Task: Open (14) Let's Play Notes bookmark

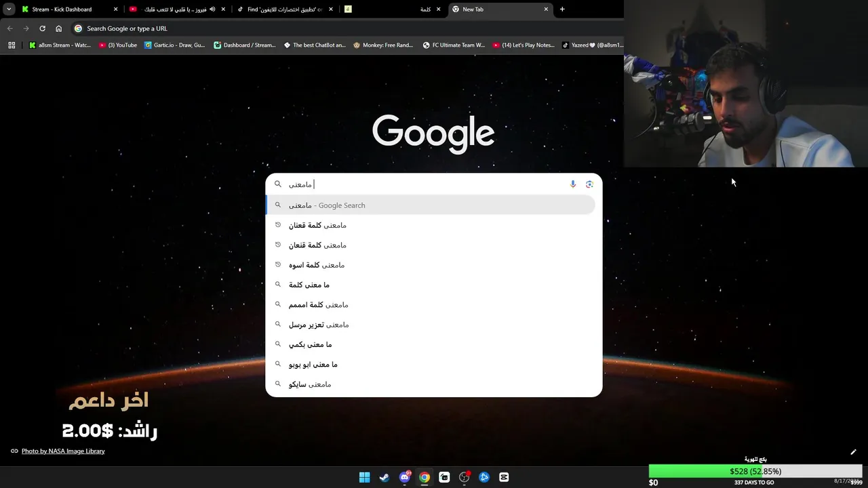Action: (524, 45)
